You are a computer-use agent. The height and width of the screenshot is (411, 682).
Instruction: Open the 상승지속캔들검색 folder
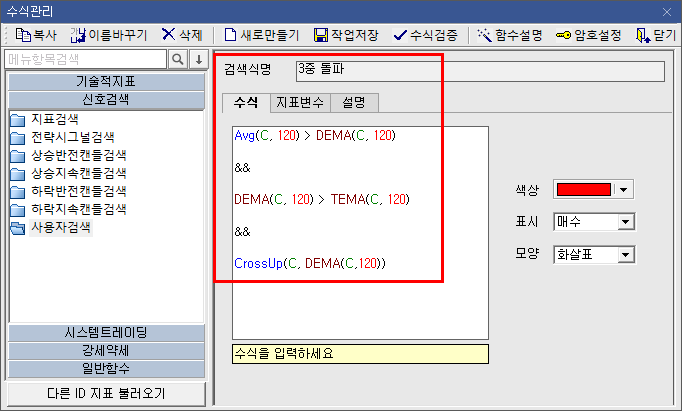pyautogui.click(x=68, y=173)
